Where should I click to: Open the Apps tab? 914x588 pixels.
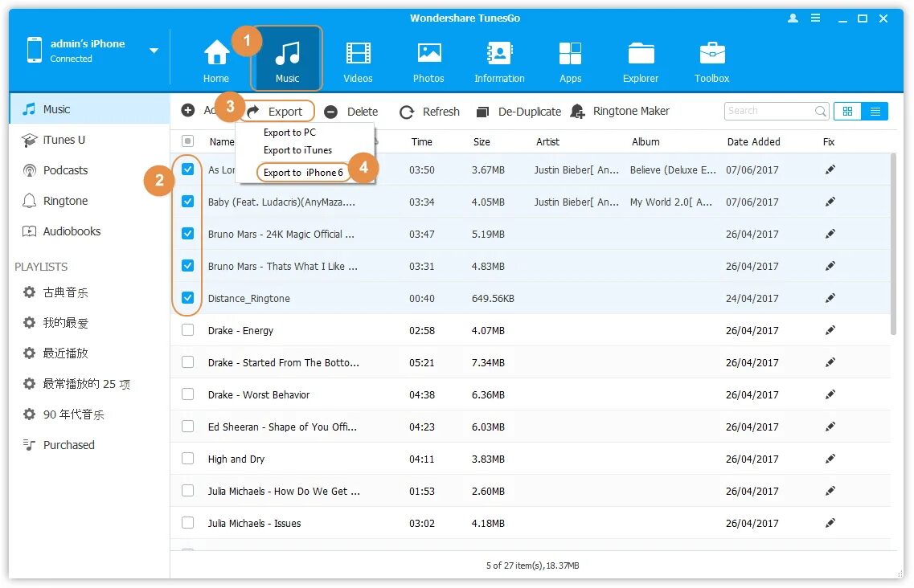570,60
